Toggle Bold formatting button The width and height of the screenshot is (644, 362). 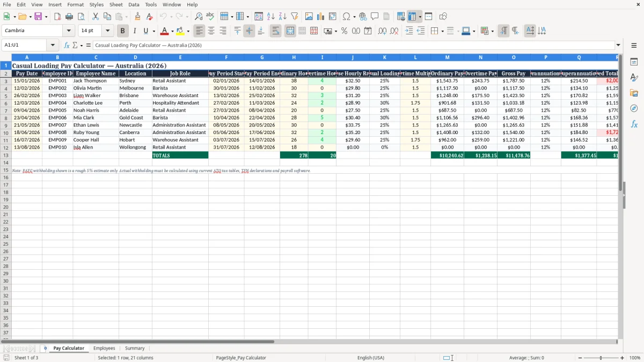pos(123,31)
